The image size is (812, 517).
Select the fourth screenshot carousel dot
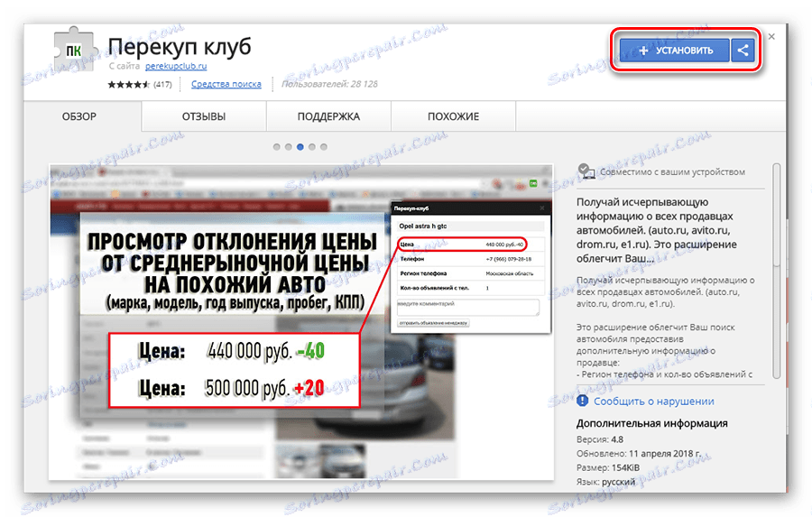pos(312,147)
